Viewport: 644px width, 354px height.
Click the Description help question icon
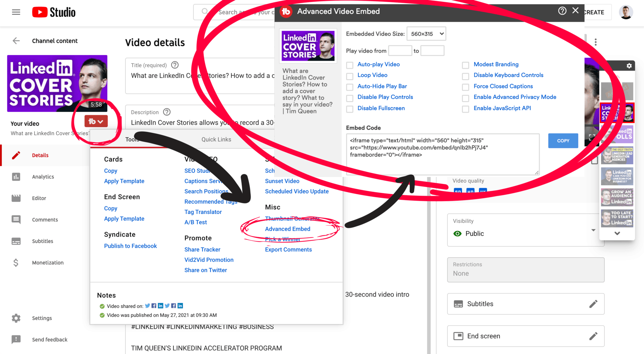167,112
